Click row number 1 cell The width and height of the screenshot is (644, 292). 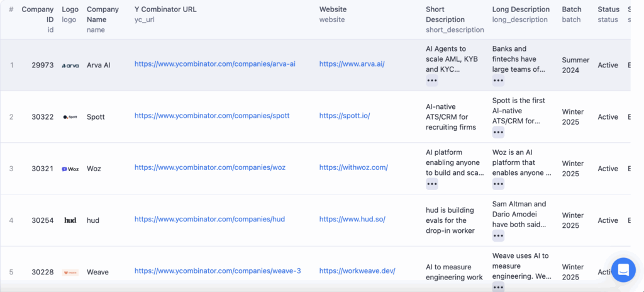[11, 65]
